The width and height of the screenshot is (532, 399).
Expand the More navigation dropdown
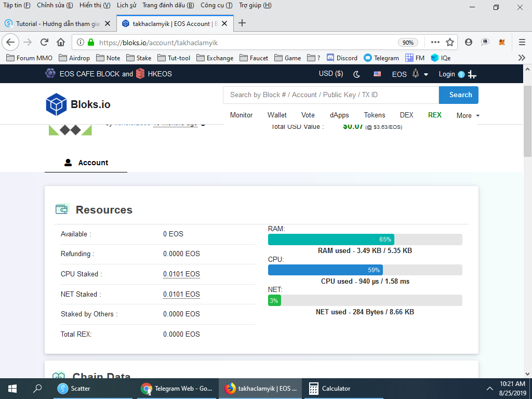click(x=468, y=115)
